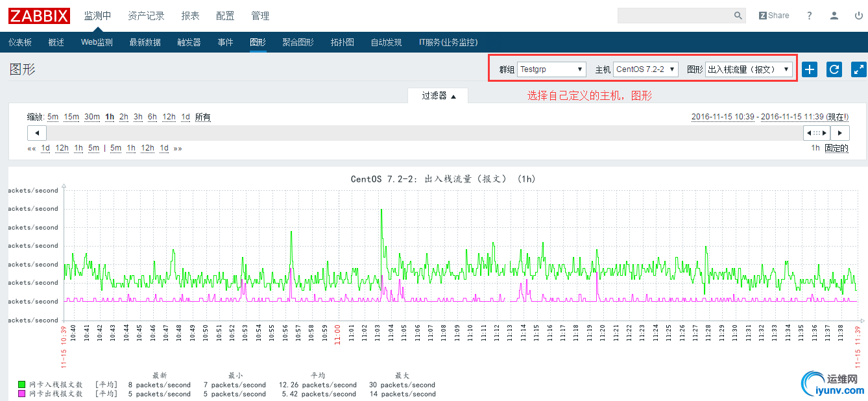Toggle fullscreen mode icon
868x401 pixels.
click(x=859, y=69)
